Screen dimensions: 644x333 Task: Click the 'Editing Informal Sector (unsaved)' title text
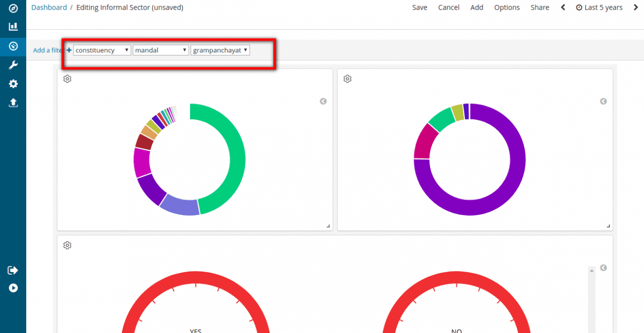point(130,8)
